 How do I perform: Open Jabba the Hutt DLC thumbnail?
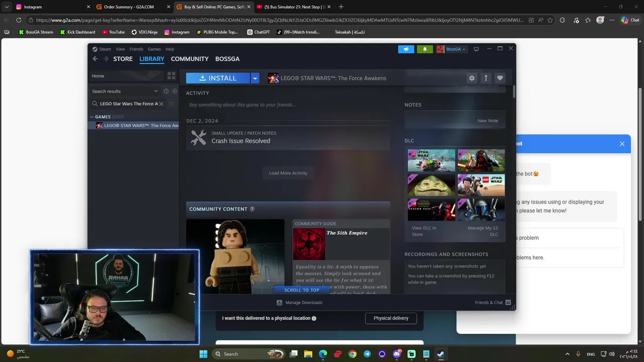point(431,185)
